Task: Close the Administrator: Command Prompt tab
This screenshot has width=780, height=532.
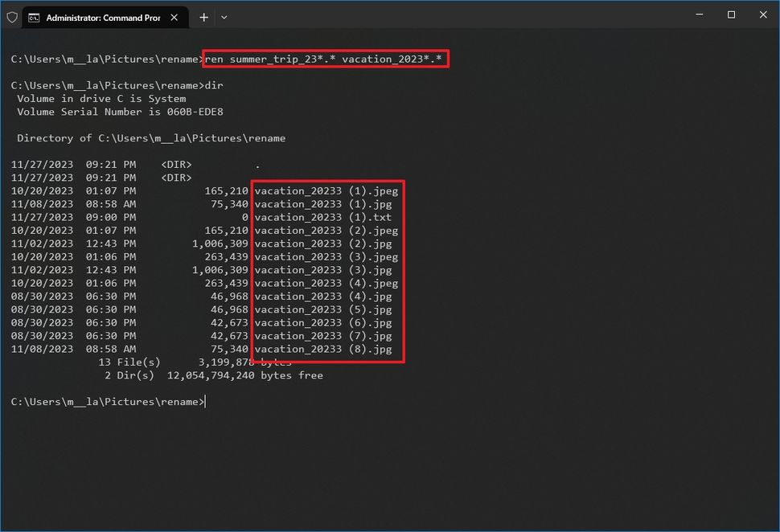Action: tap(174, 16)
